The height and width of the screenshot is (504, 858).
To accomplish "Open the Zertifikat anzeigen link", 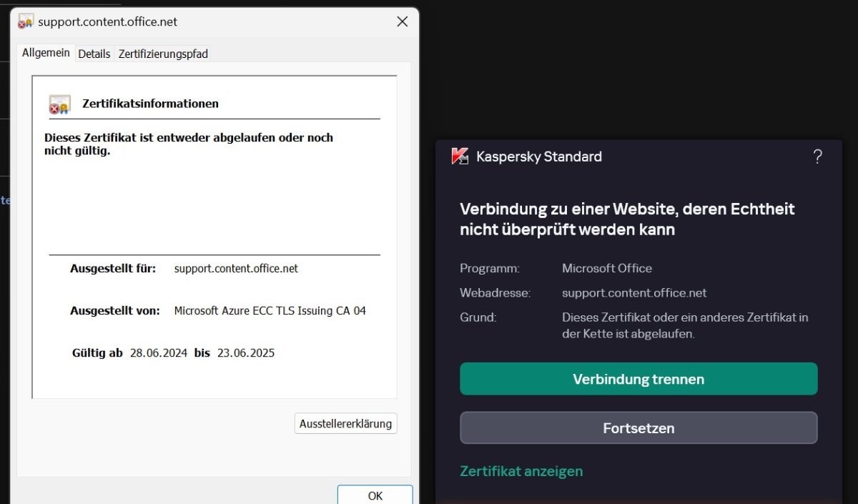I will click(521, 471).
